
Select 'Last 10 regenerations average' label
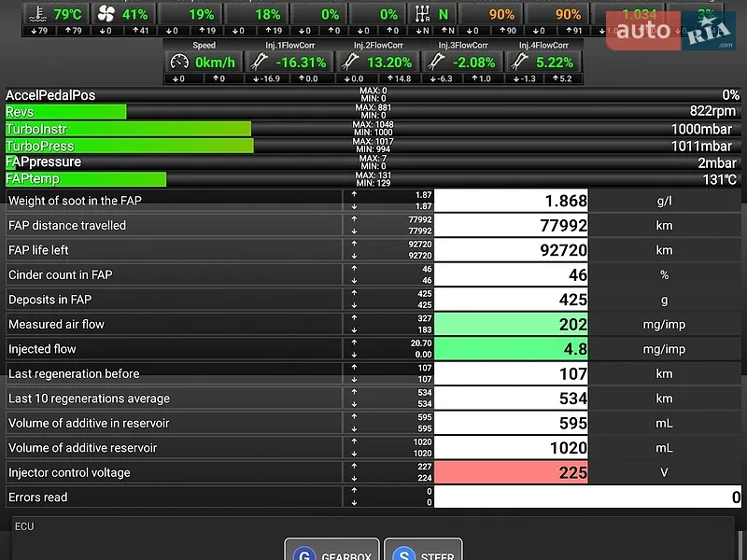[x=89, y=399]
